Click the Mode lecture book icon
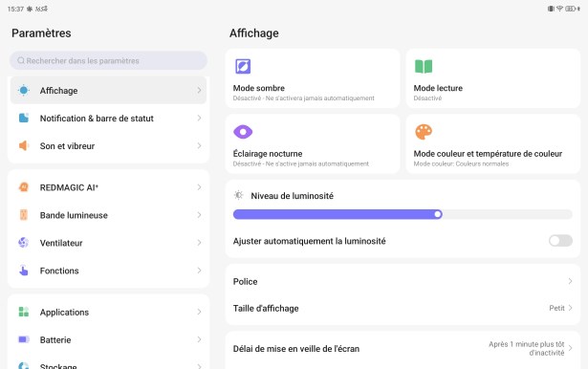Screen dimensions: 588x369 tap(424, 66)
